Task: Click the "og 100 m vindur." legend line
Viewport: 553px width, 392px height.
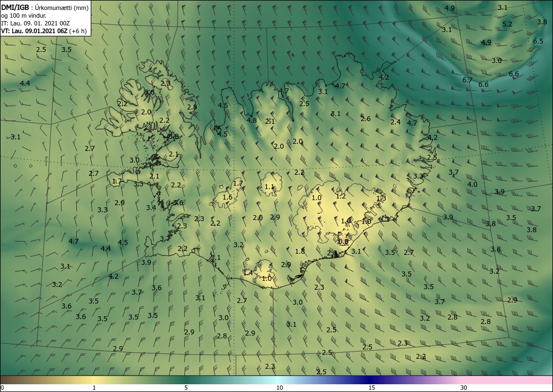Action: coord(24,15)
